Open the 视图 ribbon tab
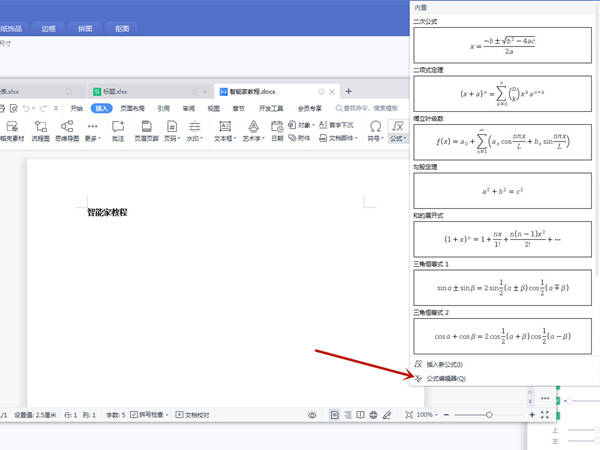The height and width of the screenshot is (450, 600). pos(214,108)
